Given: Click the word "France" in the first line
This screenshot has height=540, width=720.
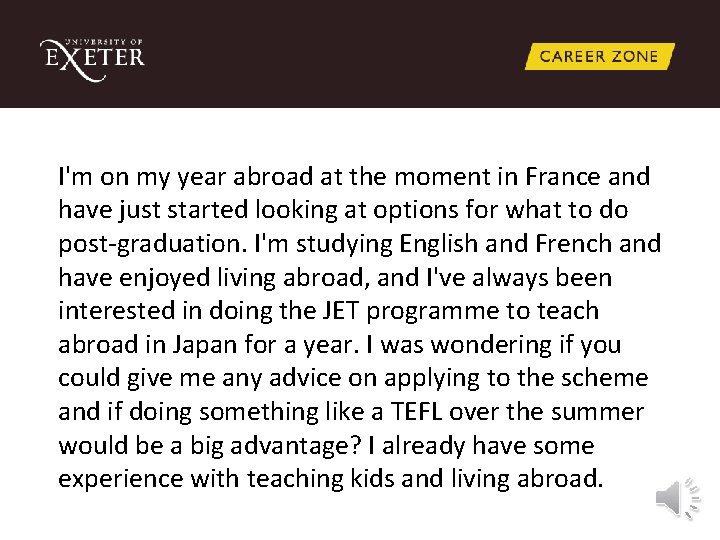Looking at the screenshot, I should (564, 177).
